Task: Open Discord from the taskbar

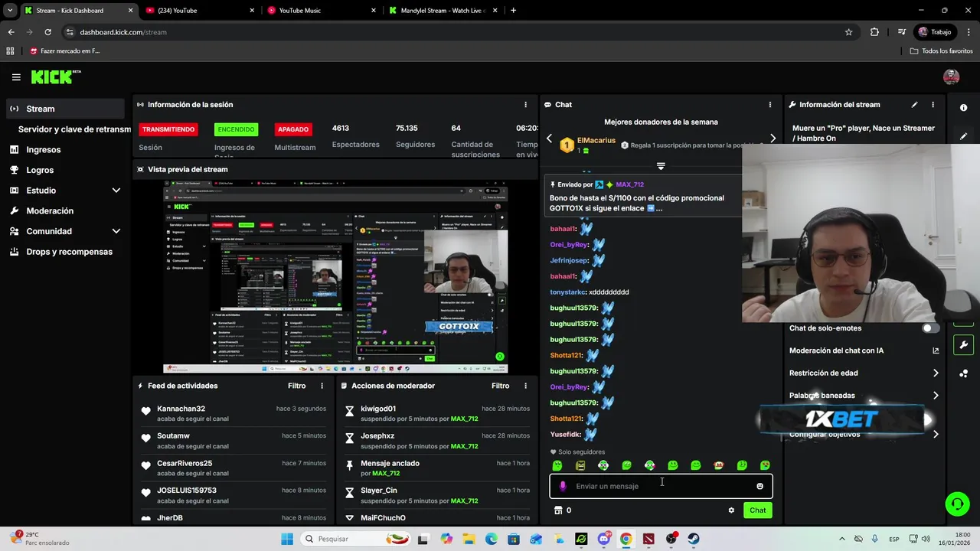Action: click(603, 539)
